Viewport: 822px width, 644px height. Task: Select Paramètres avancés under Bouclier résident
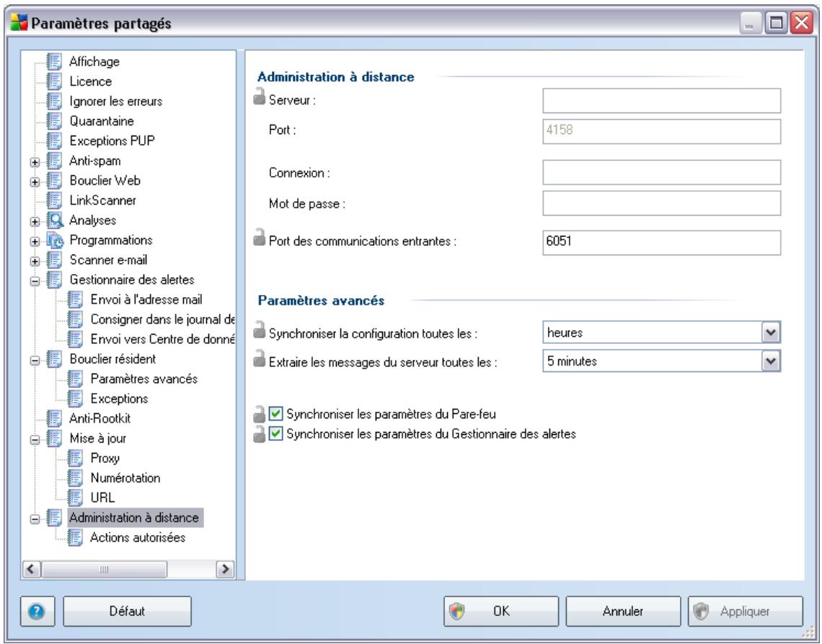[x=143, y=379]
